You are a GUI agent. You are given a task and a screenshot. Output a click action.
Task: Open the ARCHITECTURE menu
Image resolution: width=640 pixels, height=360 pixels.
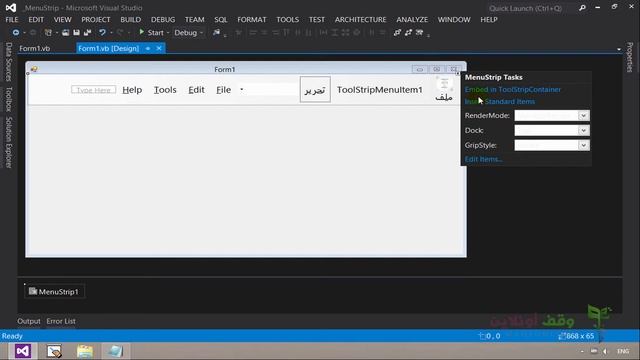tap(360, 20)
